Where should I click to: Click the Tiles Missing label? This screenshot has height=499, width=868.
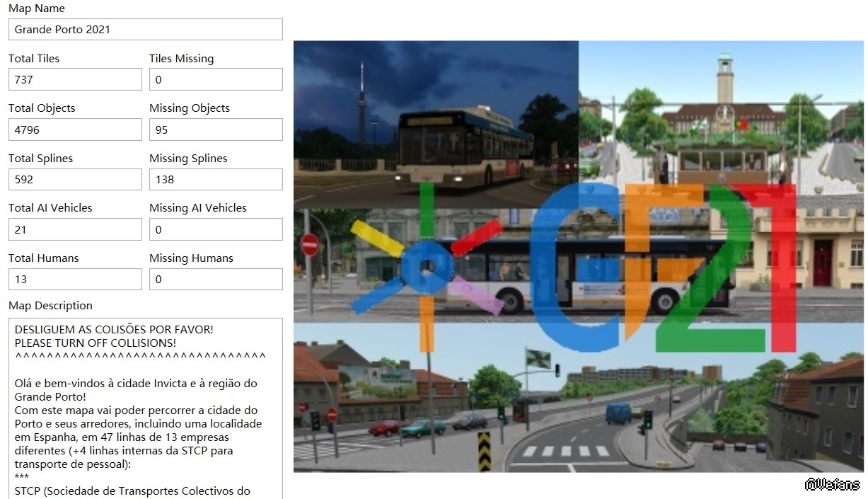pyautogui.click(x=181, y=58)
